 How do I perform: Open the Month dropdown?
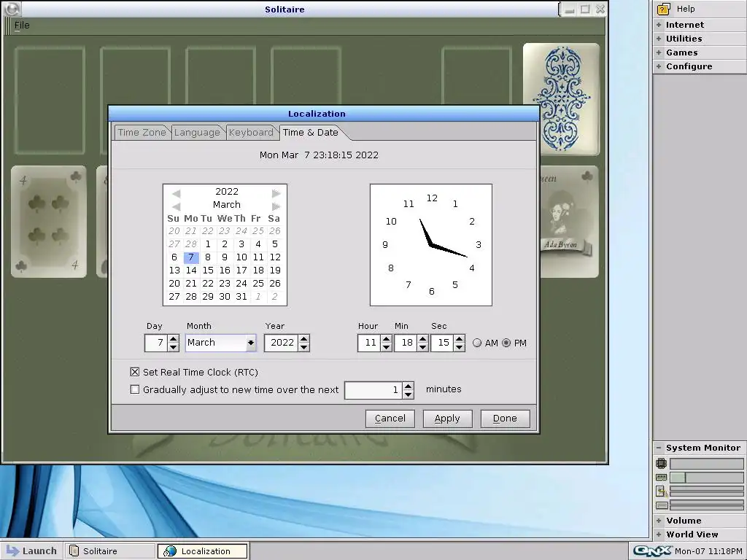[x=251, y=343]
